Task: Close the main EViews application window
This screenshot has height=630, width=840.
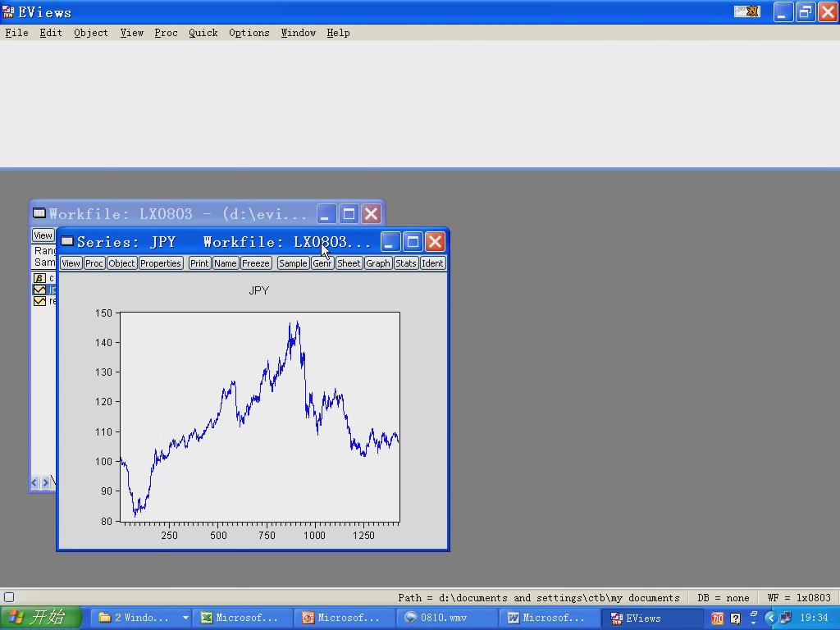Action: (x=828, y=11)
